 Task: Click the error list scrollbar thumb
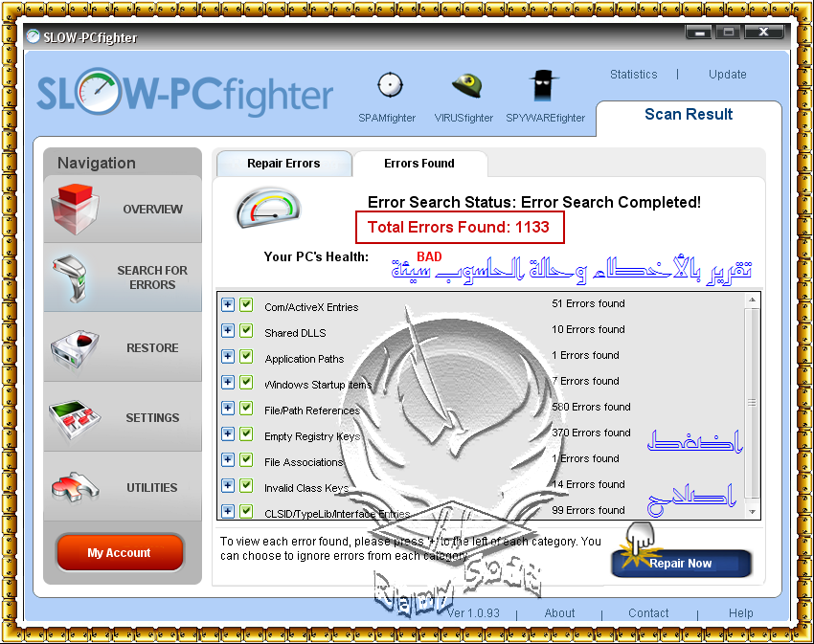coord(752,403)
